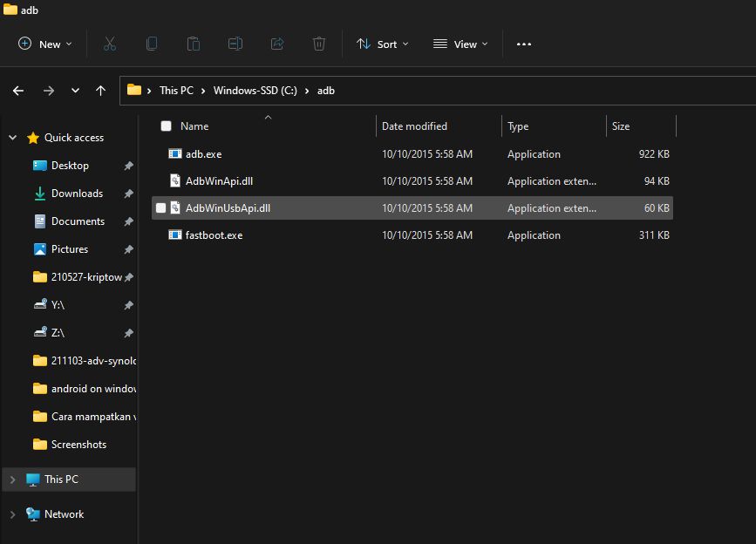
Task: Select This PC in navigation pane
Action: pos(69,479)
